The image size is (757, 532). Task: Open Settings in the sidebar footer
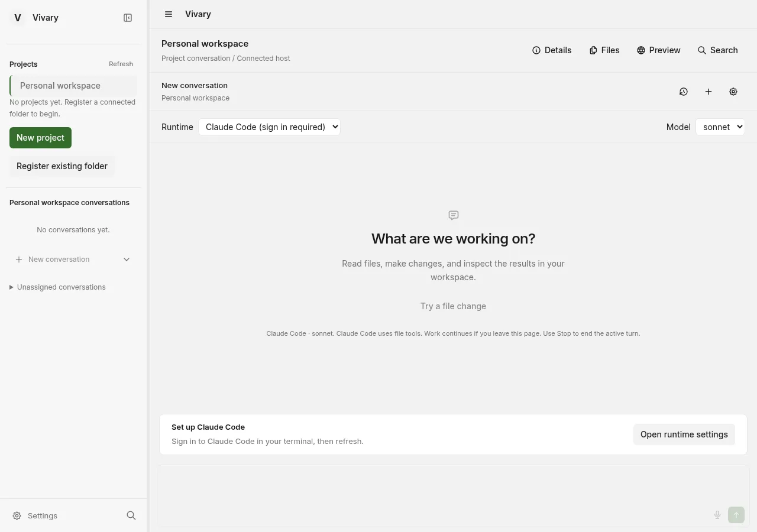pos(35,515)
